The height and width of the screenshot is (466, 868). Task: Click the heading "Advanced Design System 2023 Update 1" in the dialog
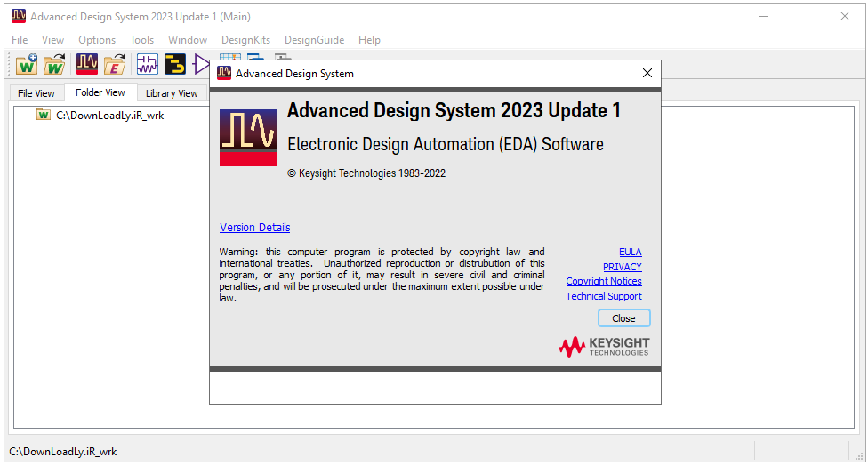pos(454,110)
